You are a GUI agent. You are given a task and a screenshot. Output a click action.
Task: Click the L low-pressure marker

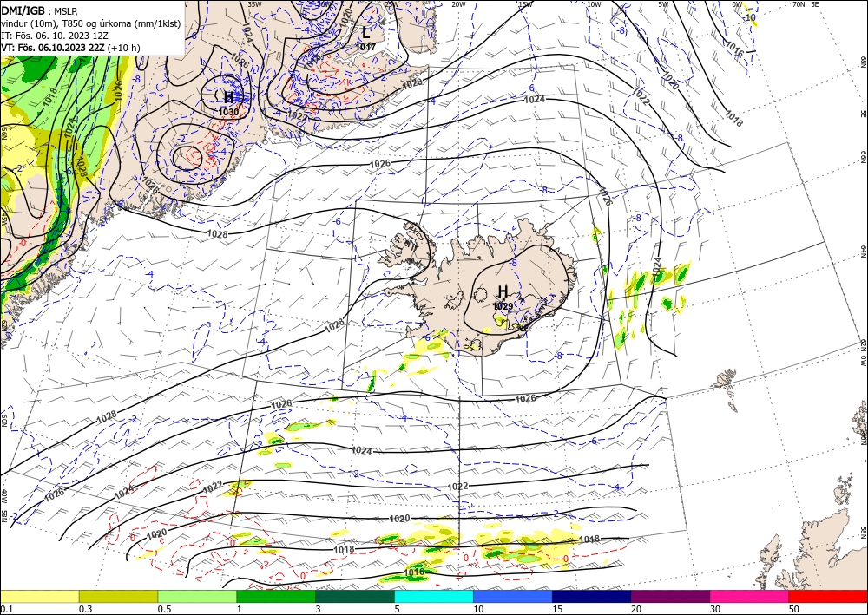[366, 33]
